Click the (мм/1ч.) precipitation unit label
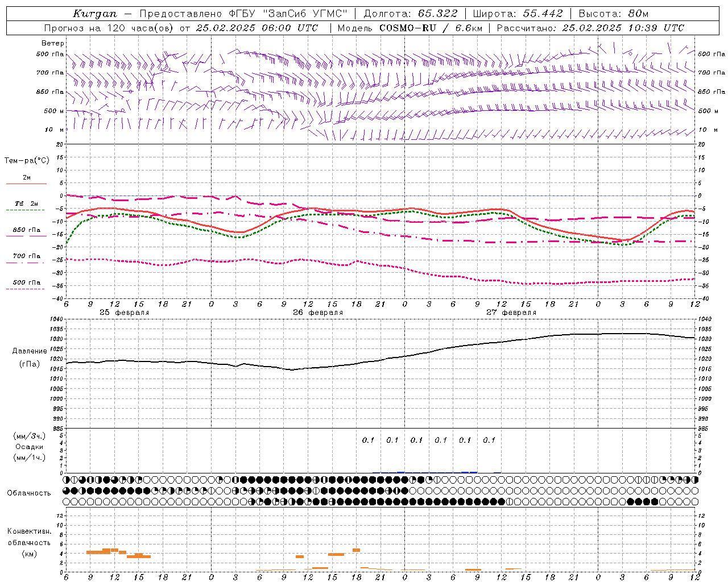Image resolution: width=728 pixels, height=582 pixels. [30, 458]
